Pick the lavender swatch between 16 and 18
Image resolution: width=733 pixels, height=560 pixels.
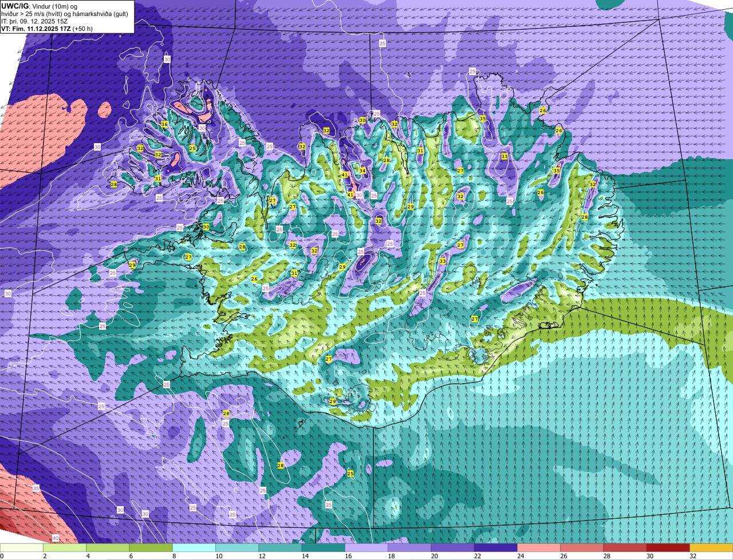point(366,548)
